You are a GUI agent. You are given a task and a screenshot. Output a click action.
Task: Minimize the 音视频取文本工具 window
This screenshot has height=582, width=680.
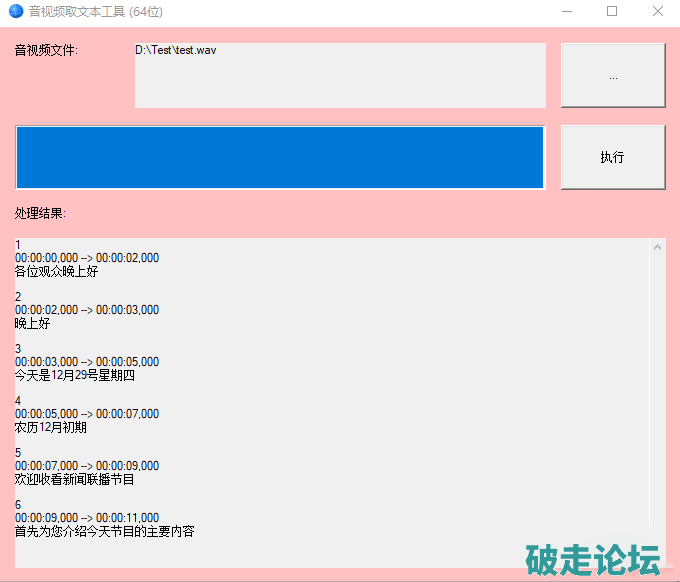coord(566,12)
